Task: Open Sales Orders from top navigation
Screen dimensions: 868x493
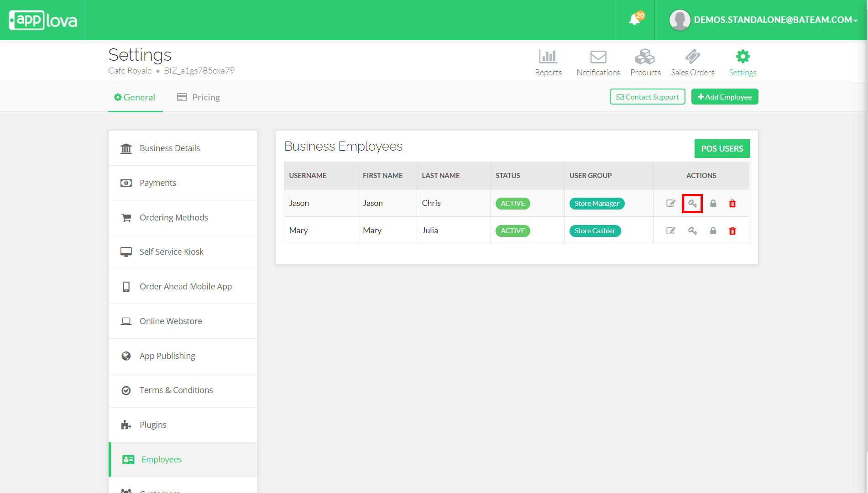Action: pos(692,63)
